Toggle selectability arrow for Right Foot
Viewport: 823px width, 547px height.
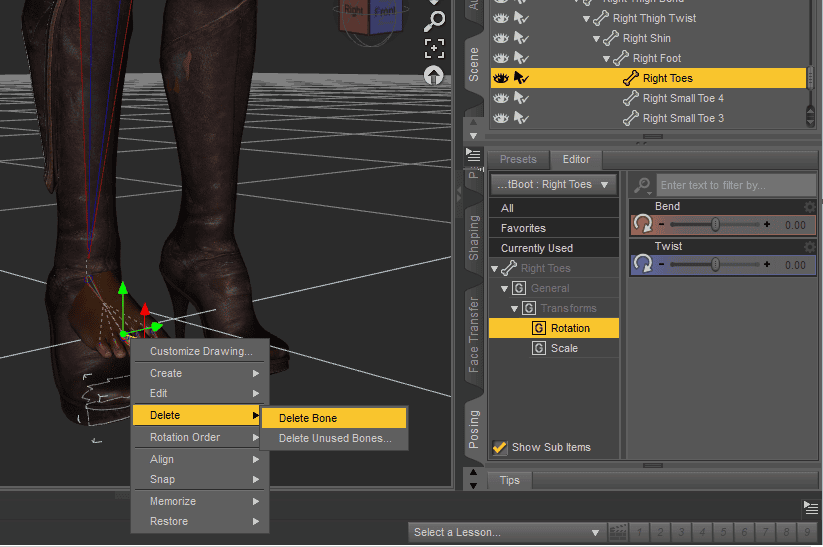click(x=521, y=58)
